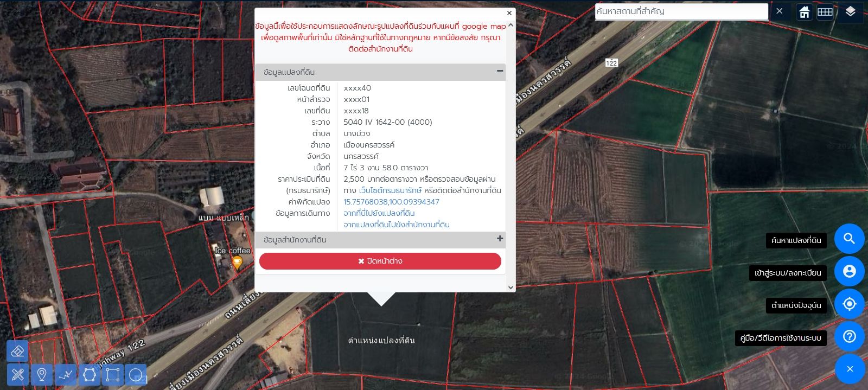868x390 pixels.
Task: Select the circle drawing tool
Action: 136,375
